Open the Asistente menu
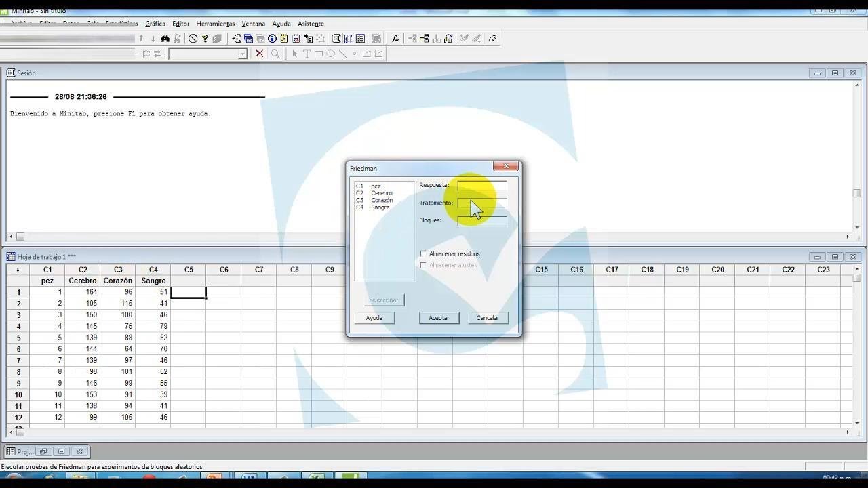Image resolution: width=868 pixels, height=488 pixels. coord(311,24)
